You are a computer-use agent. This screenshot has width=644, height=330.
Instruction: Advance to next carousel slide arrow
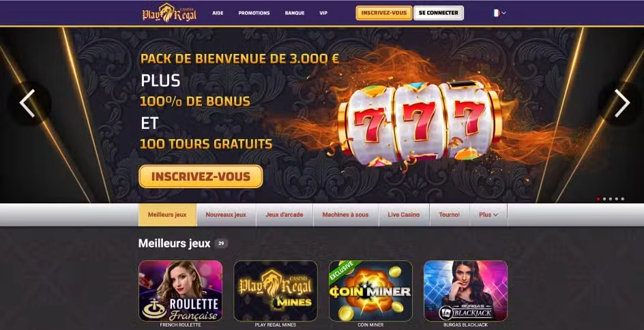(x=621, y=104)
